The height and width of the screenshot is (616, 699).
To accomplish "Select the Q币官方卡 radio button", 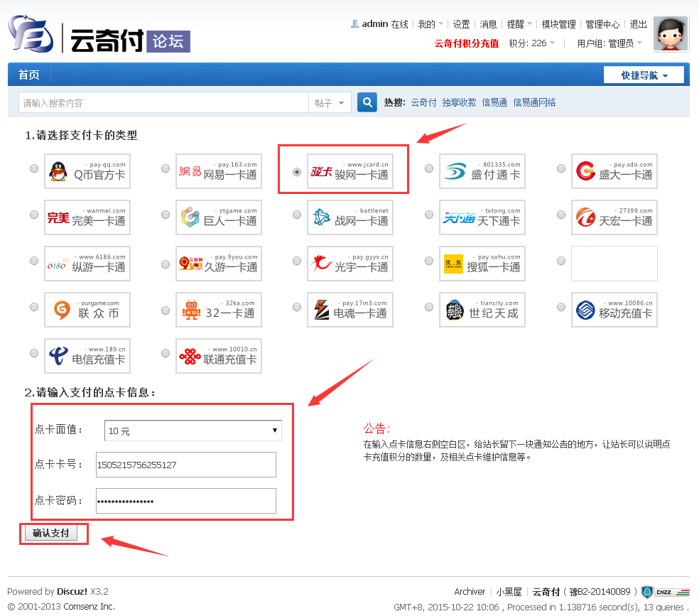I will coord(34,168).
